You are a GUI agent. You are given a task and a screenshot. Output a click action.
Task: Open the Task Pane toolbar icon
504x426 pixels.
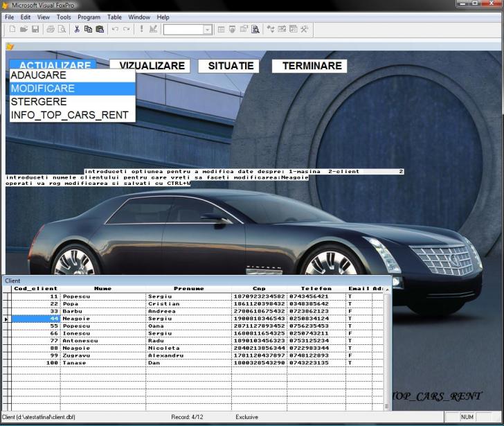pos(293,29)
